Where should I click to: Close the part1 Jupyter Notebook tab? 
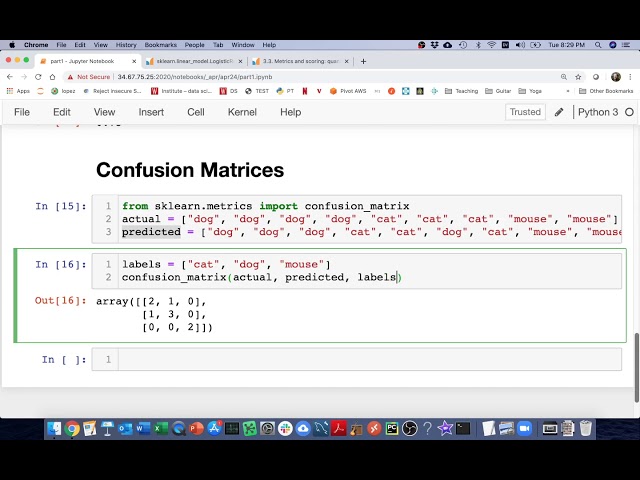point(134,61)
